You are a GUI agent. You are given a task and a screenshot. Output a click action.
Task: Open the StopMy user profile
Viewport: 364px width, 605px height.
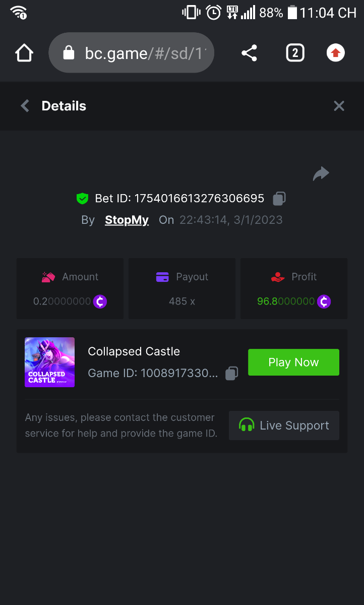click(127, 220)
